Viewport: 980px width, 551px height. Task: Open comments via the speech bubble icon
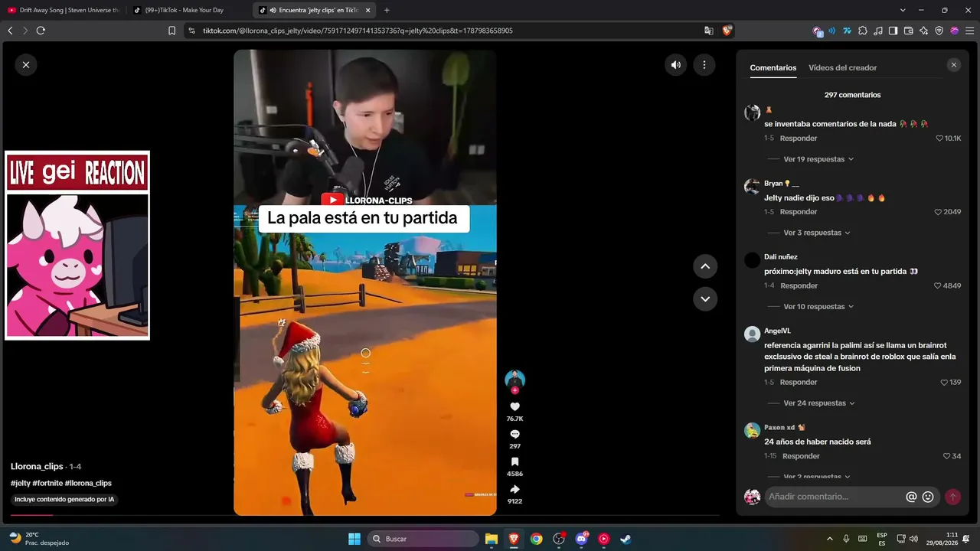(514, 434)
